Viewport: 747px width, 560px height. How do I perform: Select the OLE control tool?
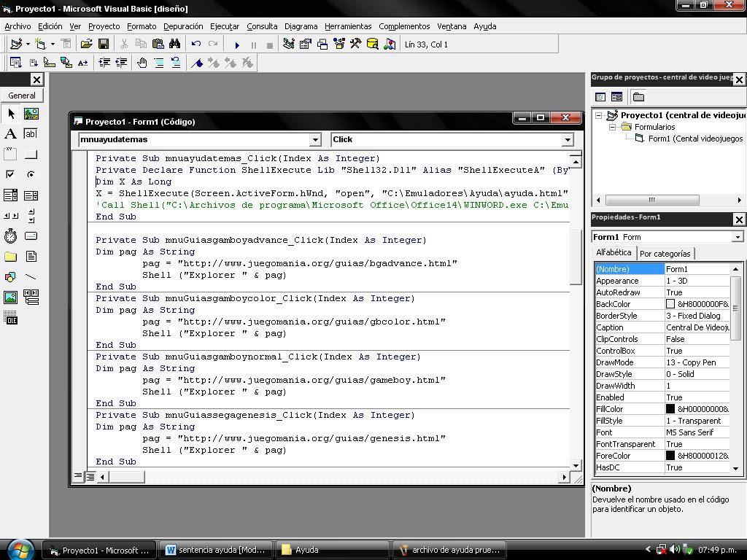tap(10, 318)
